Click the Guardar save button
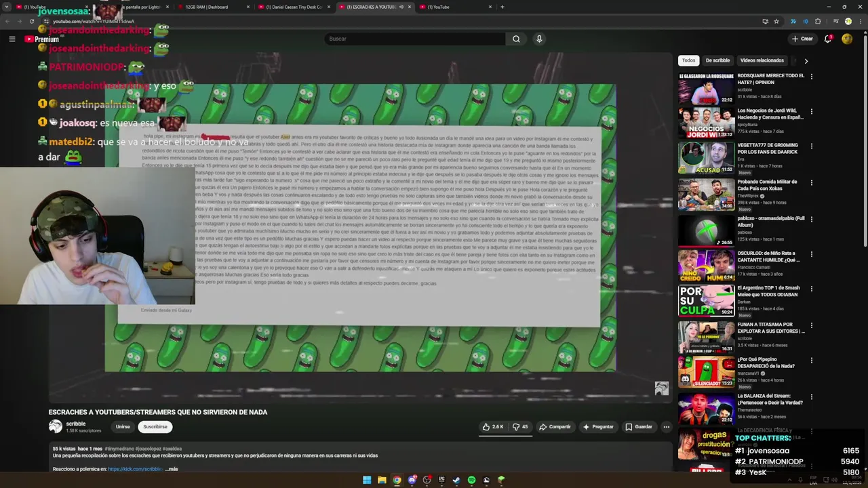The image size is (868, 488). 639,426
